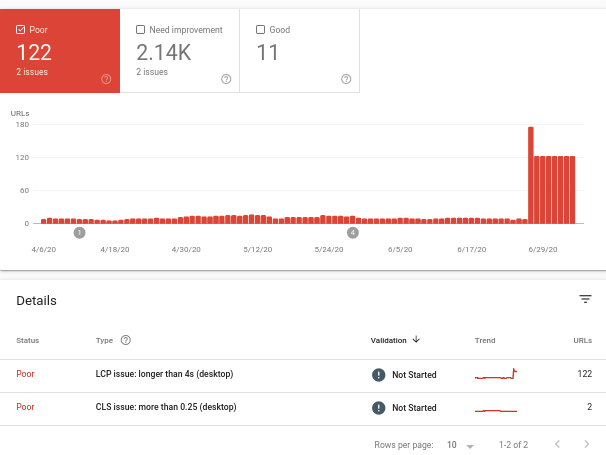Viewport: 606px width, 455px height.
Task: Click Not Started icon for CLS issue
Action: coord(379,408)
